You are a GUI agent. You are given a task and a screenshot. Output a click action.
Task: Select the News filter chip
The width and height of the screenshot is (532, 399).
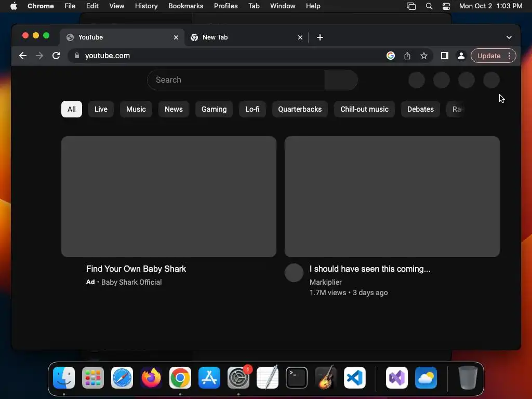[174, 109]
